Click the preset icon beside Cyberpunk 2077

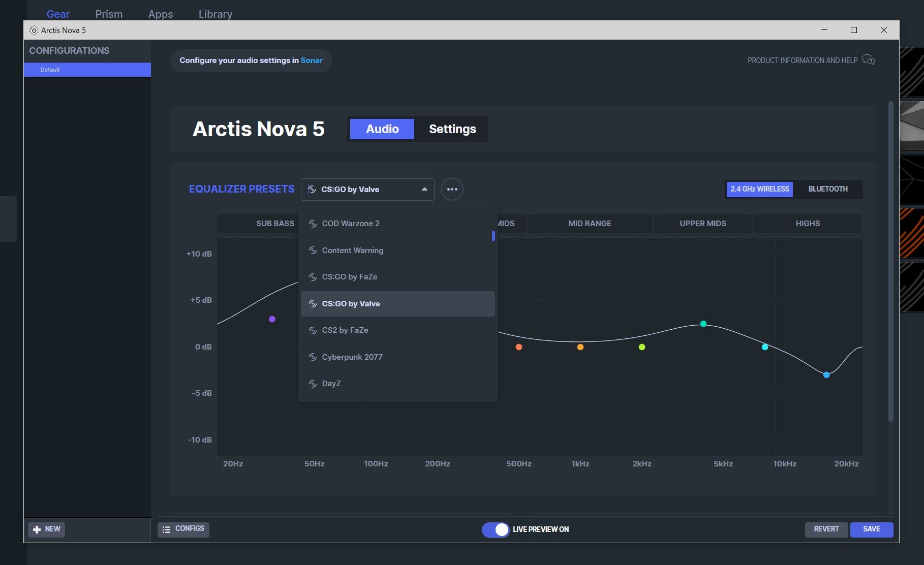[313, 357]
